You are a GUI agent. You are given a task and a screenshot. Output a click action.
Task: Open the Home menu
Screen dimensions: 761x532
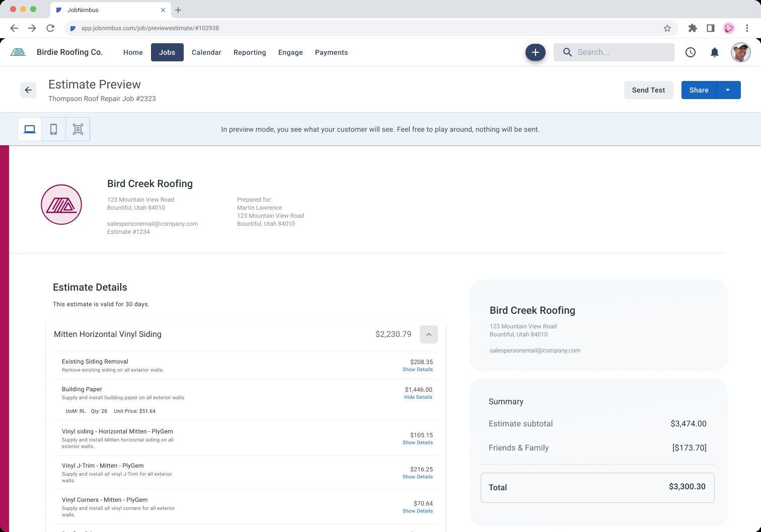(133, 52)
